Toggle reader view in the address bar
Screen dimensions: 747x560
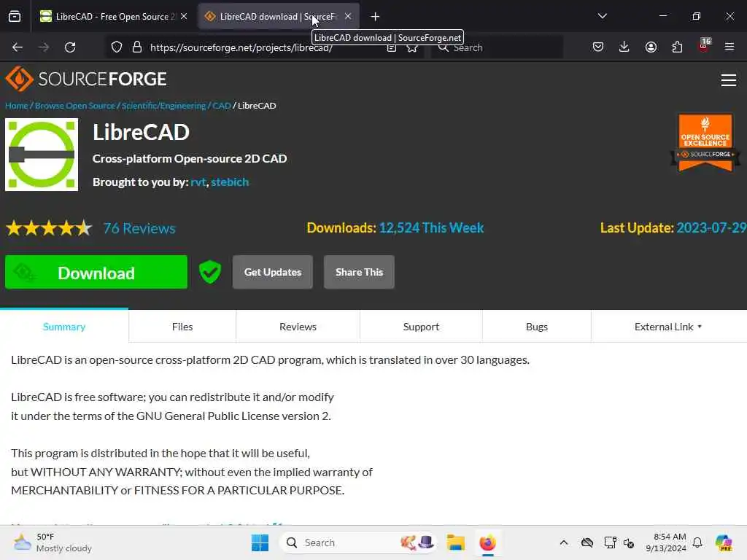[x=392, y=48]
